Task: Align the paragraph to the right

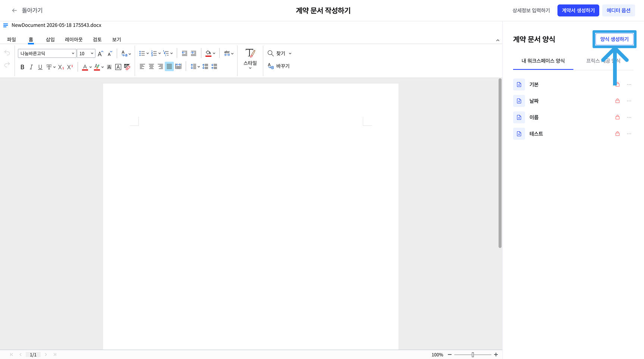Action: click(160, 66)
